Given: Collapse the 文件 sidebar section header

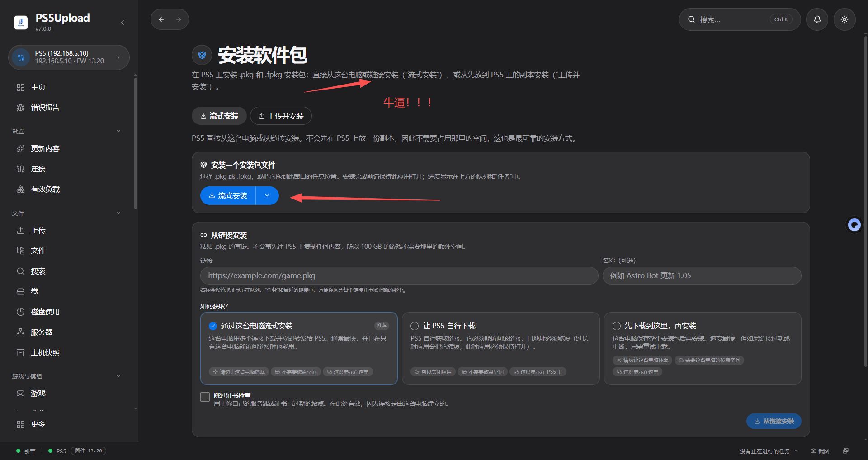Looking at the screenshot, I should (118, 213).
